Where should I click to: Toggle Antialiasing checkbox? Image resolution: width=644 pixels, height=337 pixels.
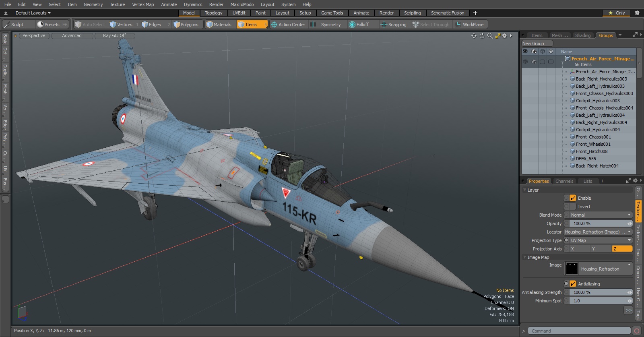[573, 284]
